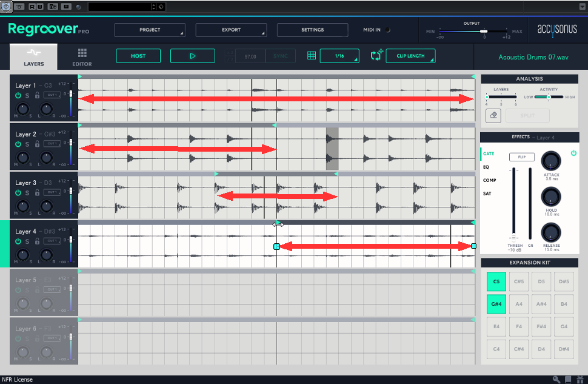The height and width of the screenshot is (384, 588).
Task: Open Layer 3 OUT 1 output selector
Action: coord(52,192)
